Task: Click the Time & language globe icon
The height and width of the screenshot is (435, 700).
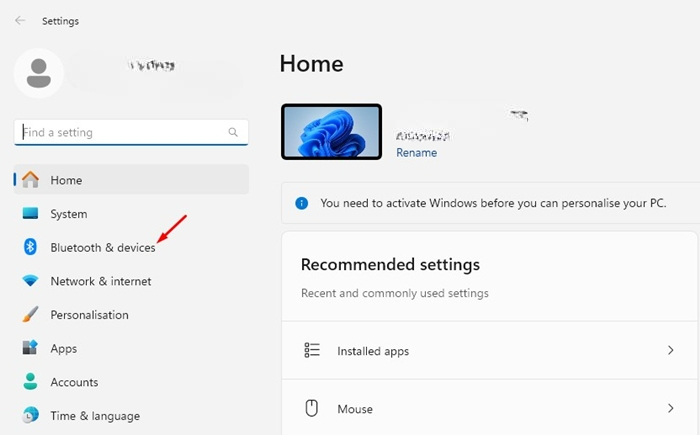Action: [x=30, y=415]
